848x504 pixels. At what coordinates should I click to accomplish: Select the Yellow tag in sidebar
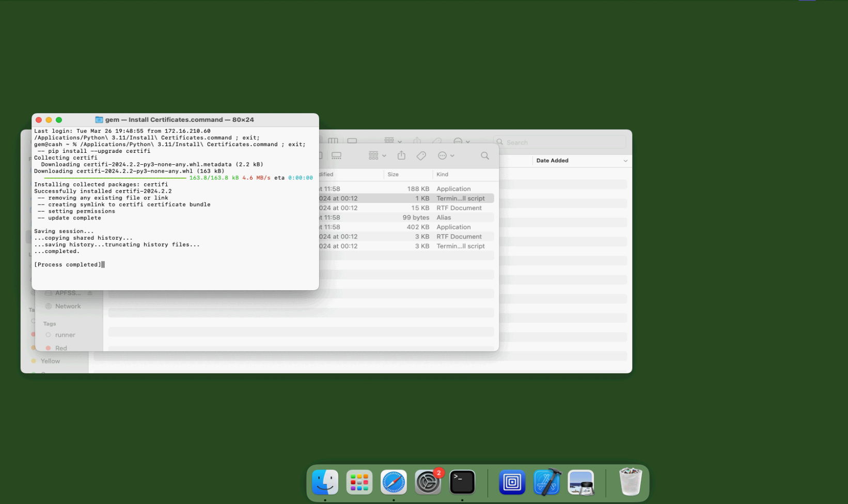click(50, 361)
